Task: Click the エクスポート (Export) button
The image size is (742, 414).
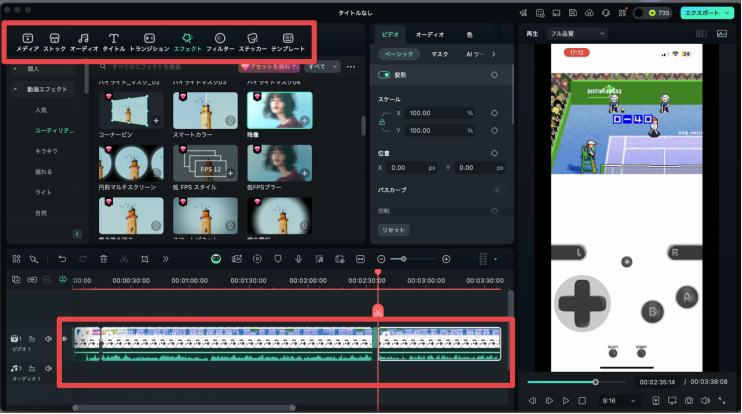Action: pyautogui.click(x=706, y=12)
